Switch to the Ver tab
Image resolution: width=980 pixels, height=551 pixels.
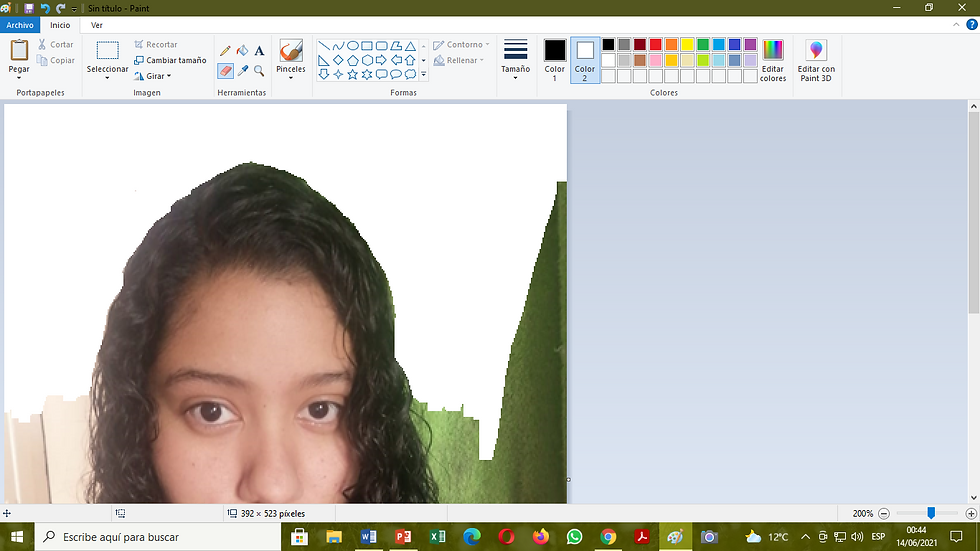pyautogui.click(x=96, y=25)
